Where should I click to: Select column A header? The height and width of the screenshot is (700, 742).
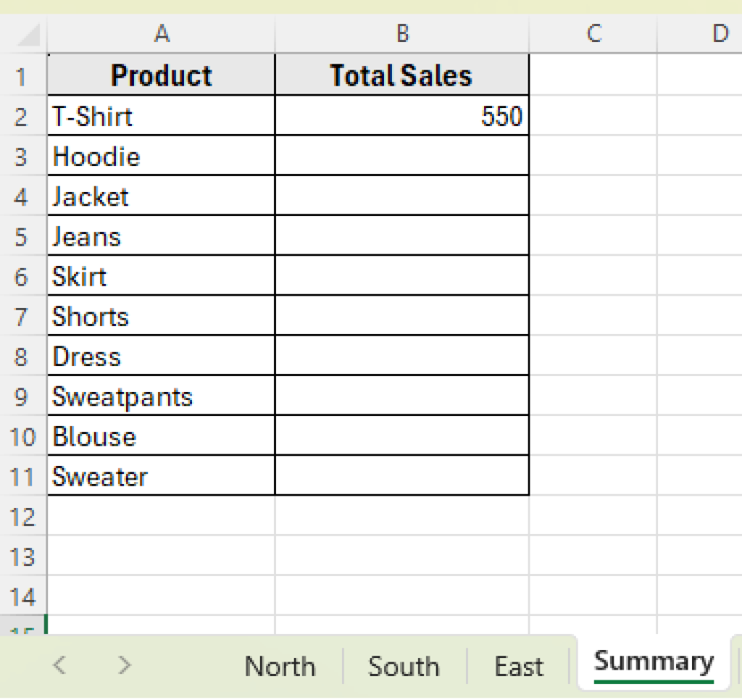click(x=161, y=33)
